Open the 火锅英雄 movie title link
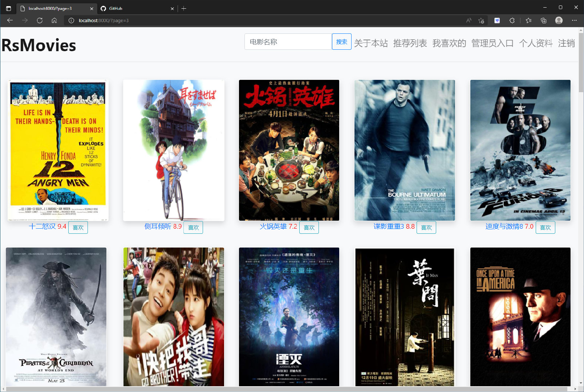 tap(273, 226)
